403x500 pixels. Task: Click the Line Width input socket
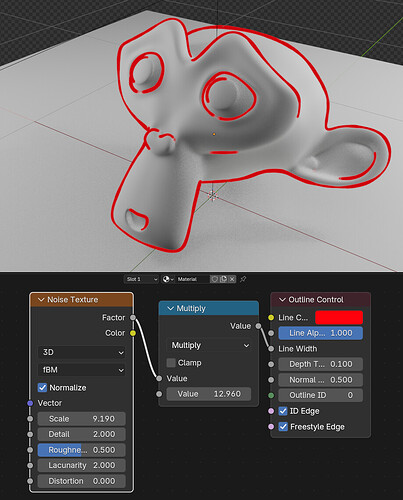coord(271,349)
